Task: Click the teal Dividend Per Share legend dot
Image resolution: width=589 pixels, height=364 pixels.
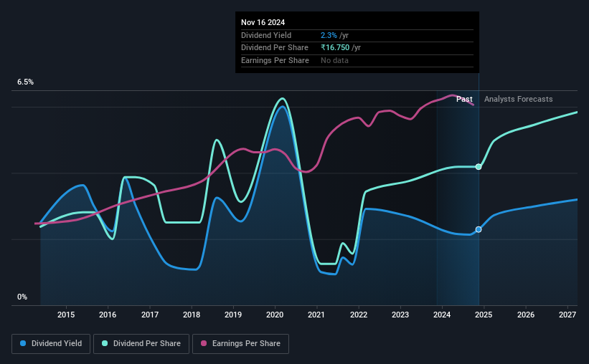Action: (x=105, y=343)
